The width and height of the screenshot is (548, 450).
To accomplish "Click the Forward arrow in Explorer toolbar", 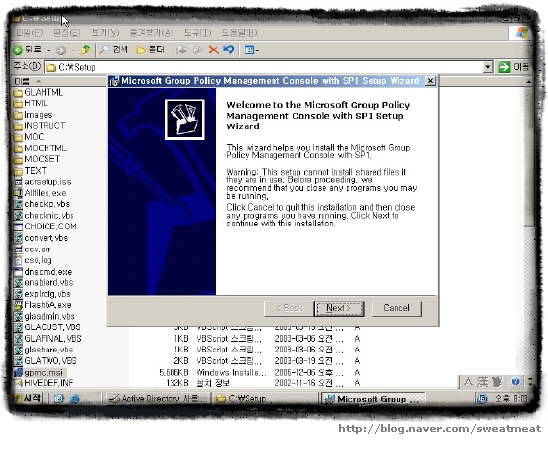I will (61, 50).
